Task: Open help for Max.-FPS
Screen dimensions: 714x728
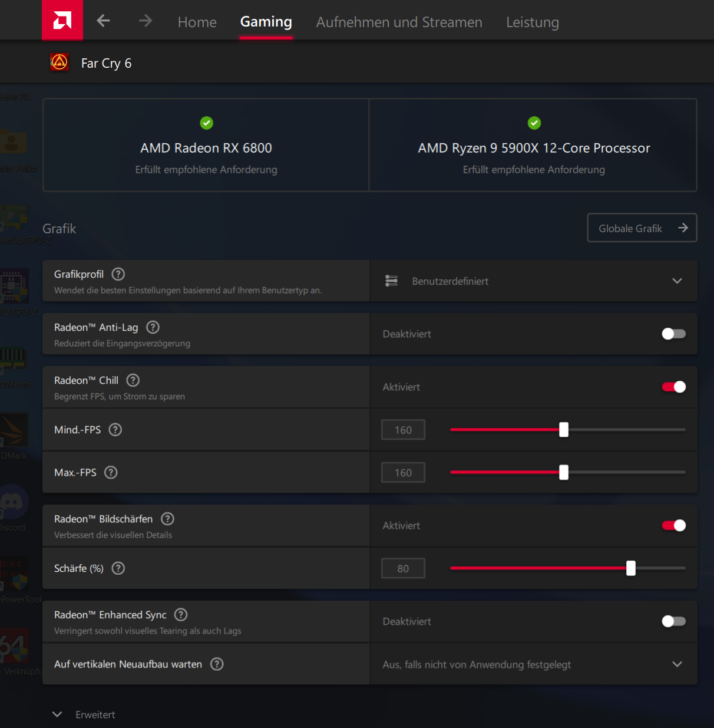Action: (111, 472)
